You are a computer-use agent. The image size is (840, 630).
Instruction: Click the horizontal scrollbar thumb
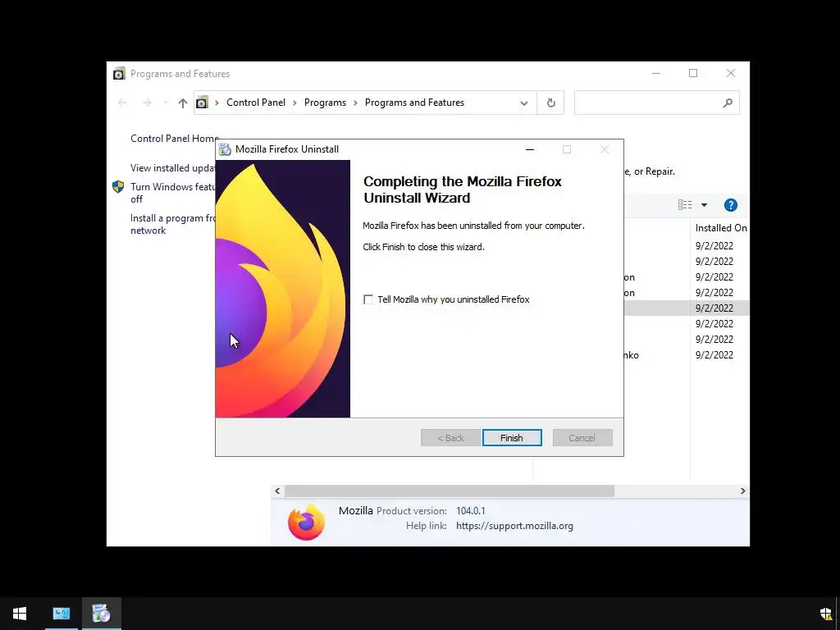click(449, 491)
